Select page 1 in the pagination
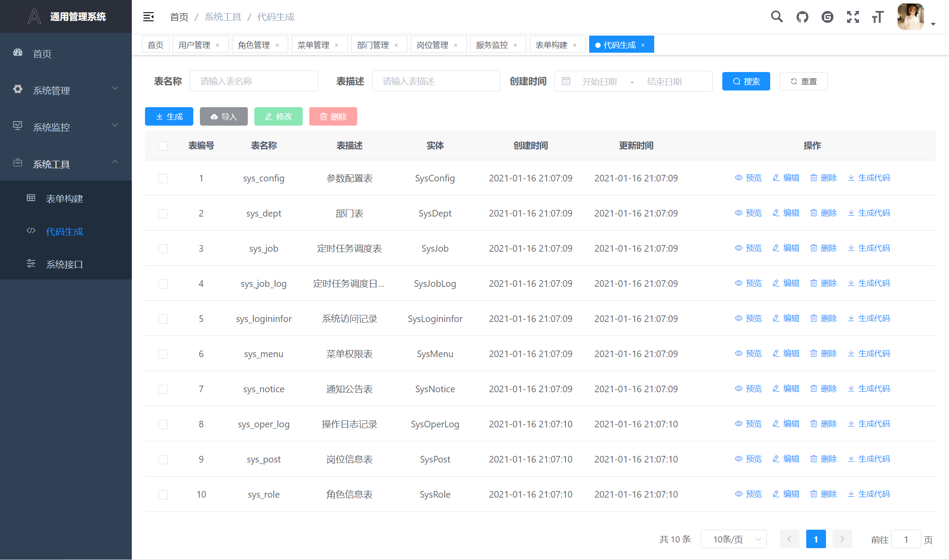The width and height of the screenshot is (949, 560). coord(816,539)
